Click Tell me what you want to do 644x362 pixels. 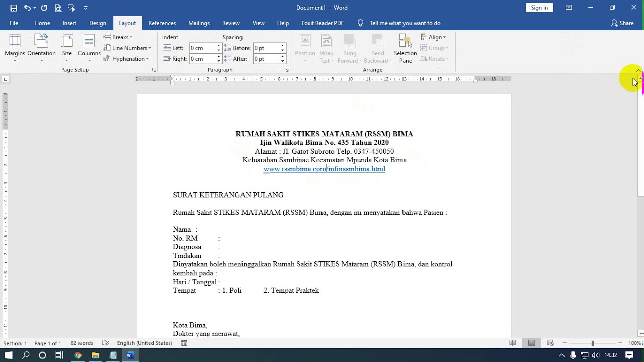click(x=405, y=23)
